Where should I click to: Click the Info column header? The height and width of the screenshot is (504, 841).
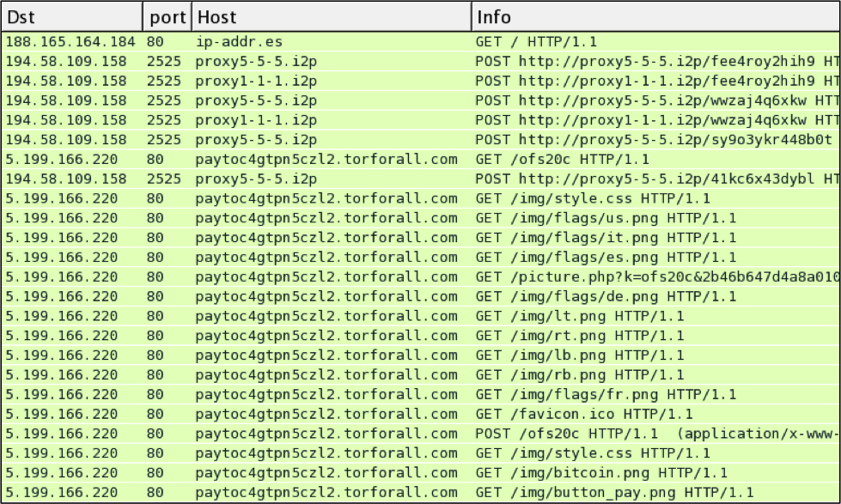click(x=656, y=17)
